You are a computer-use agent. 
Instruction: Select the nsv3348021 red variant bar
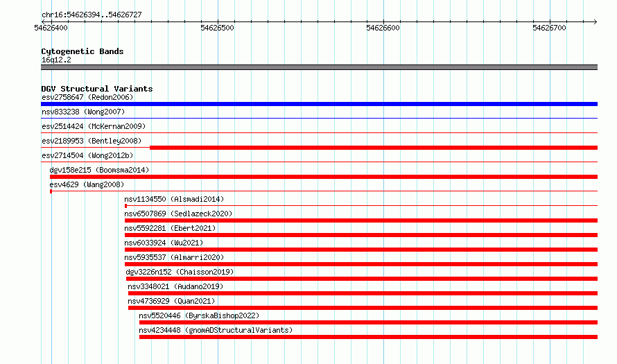coord(363,293)
